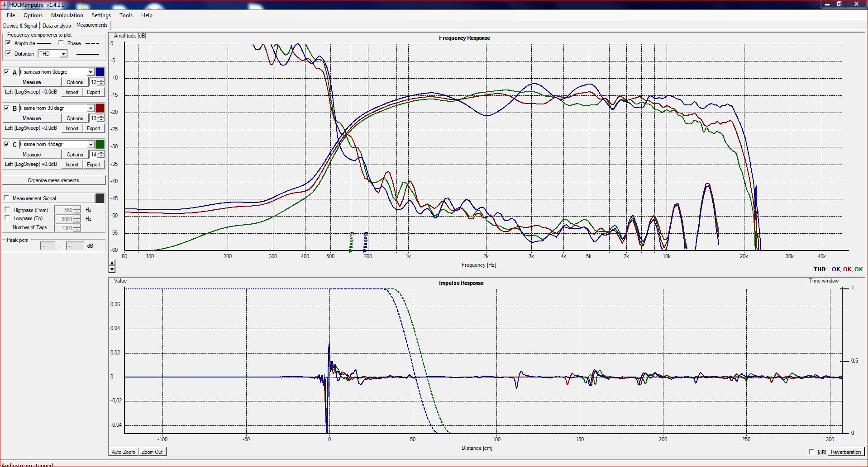This screenshot has height=467, width=868.
Task: Select the Measurements tab
Action: point(92,25)
